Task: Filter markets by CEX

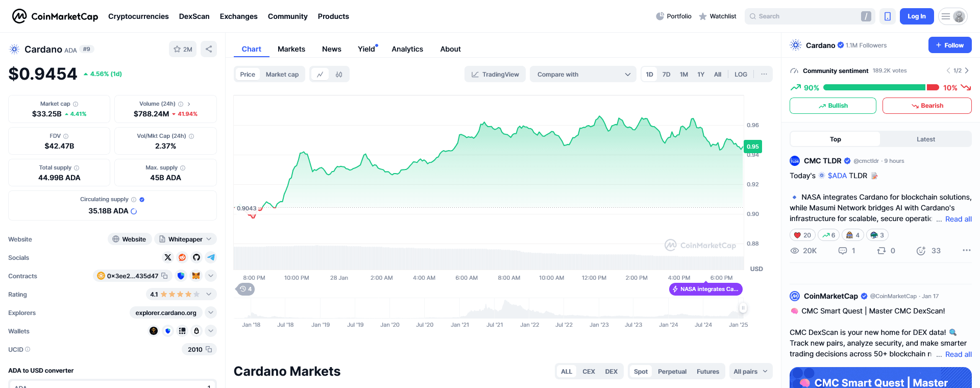Action: (x=589, y=372)
